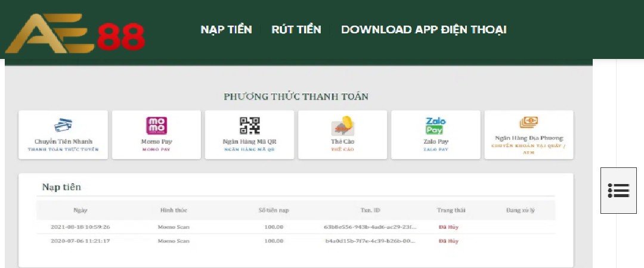Screen dimensions: 644x268
Task: Pick the Thẻ Cào card icon
Action: 343,126
